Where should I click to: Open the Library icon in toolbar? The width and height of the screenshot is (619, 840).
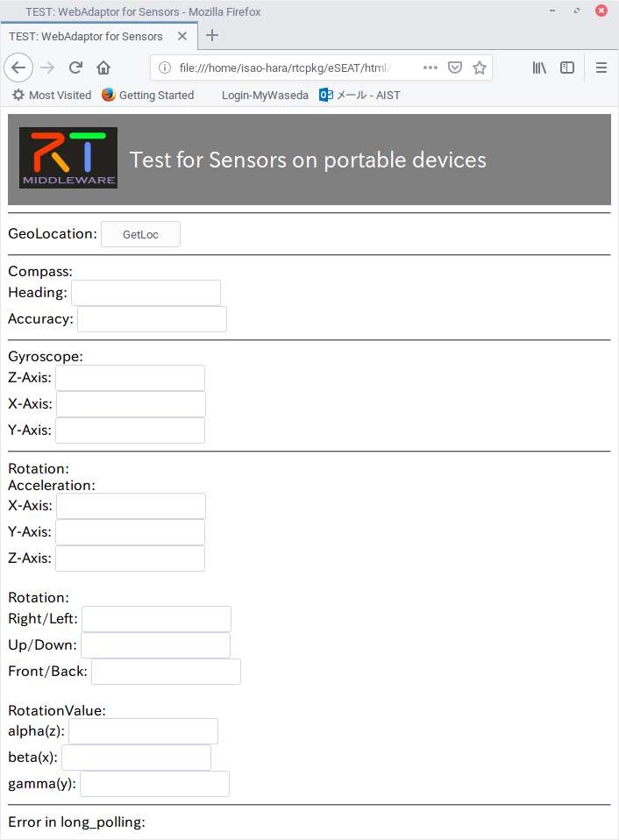pyautogui.click(x=539, y=68)
